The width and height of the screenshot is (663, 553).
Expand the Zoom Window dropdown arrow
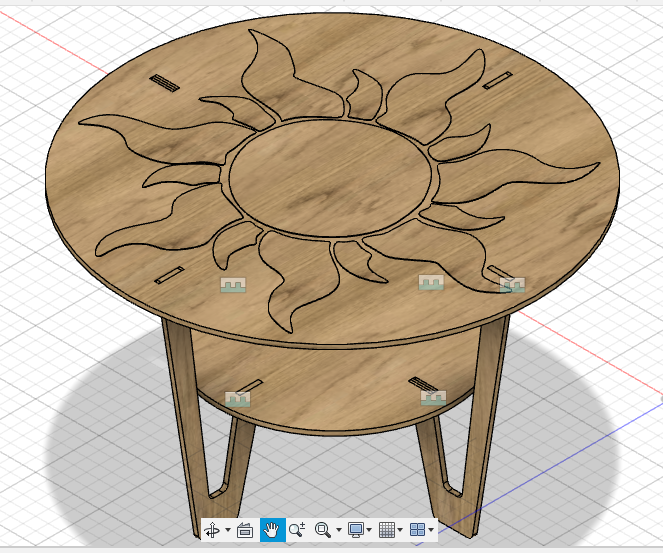point(339,530)
